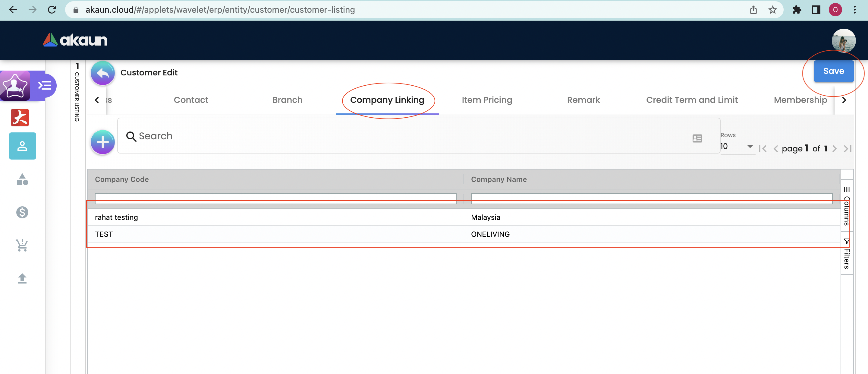Toggle the search list view icon
868x374 pixels.
[697, 138]
